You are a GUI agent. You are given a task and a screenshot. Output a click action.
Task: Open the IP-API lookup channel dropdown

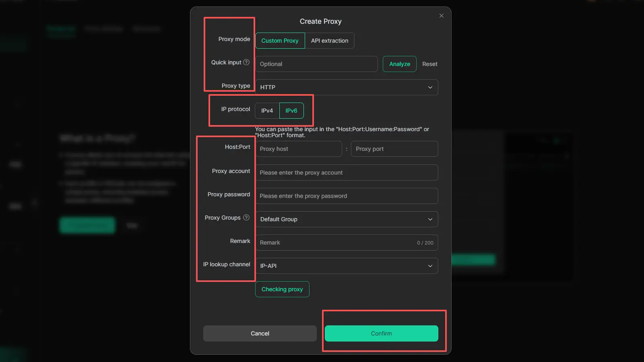pyautogui.click(x=347, y=266)
